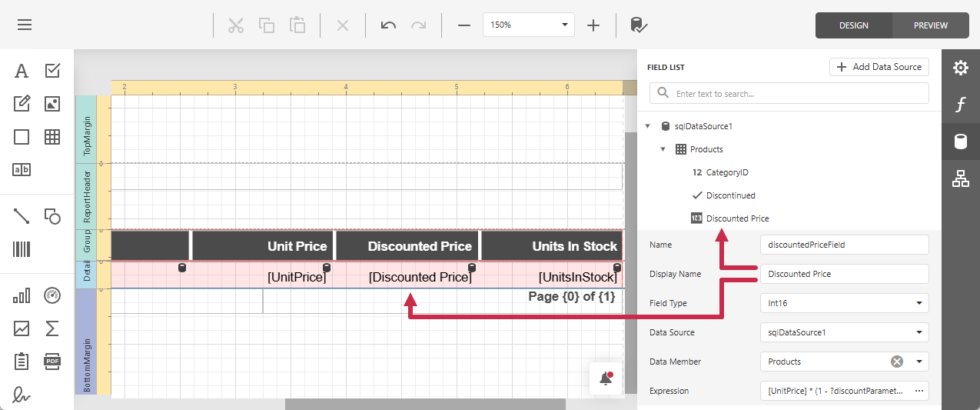This screenshot has height=410, width=980.
Task: Open the notifications bell
Action: click(x=606, y=378)
